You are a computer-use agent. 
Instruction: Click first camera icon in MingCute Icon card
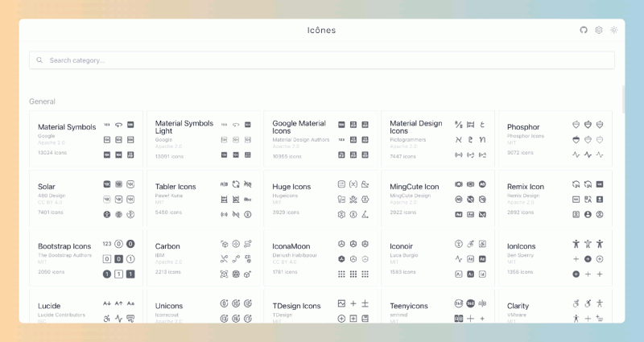(459, 184)
